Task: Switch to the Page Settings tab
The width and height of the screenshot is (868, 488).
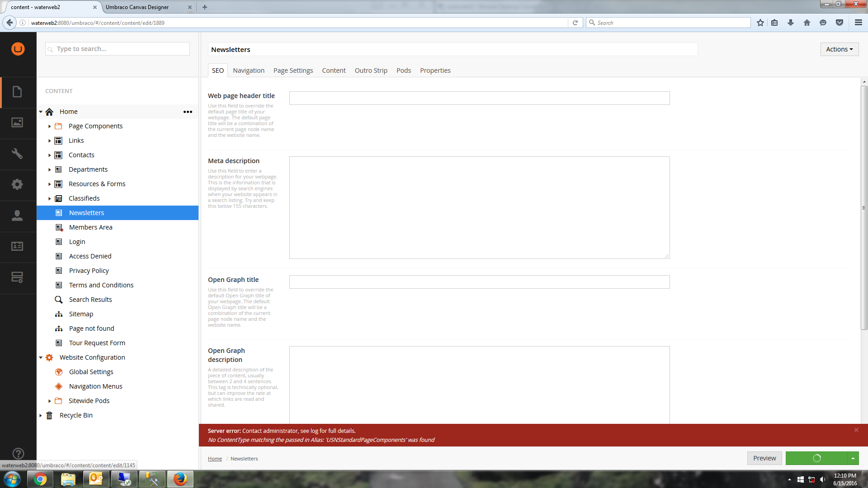Action: pos(293,70)
